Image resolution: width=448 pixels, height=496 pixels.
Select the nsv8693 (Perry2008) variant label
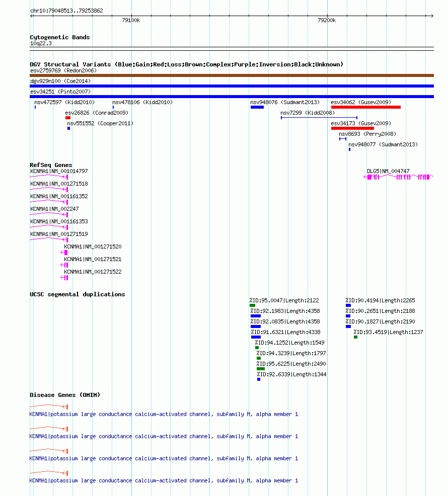coord(367,134)
